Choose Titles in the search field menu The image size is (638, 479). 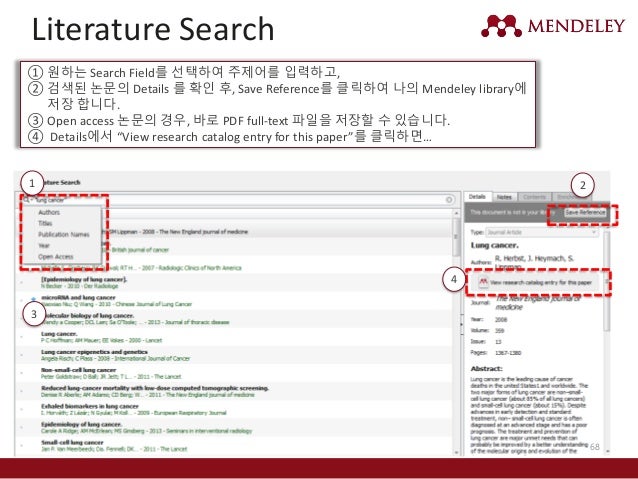[45, 223]
